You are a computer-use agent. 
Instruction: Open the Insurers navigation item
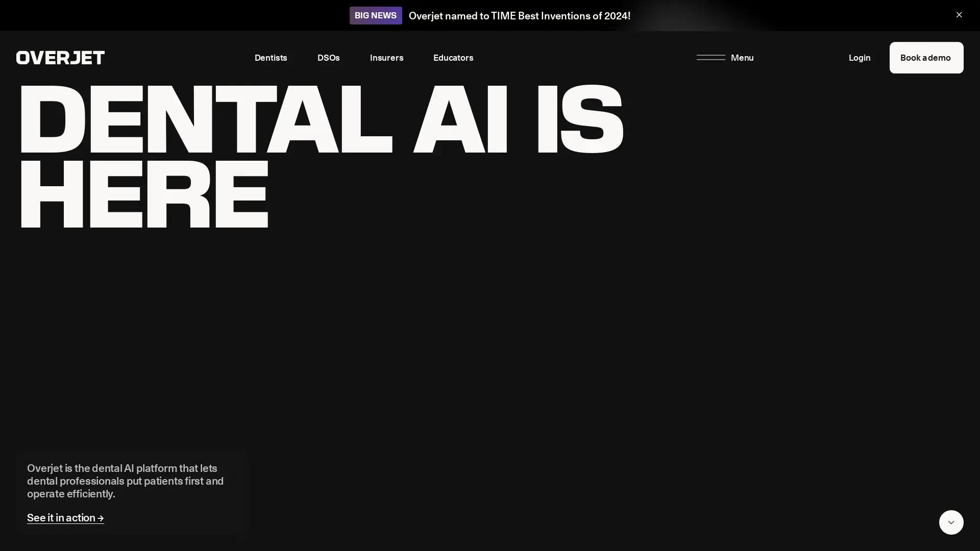tap(386, 58)
